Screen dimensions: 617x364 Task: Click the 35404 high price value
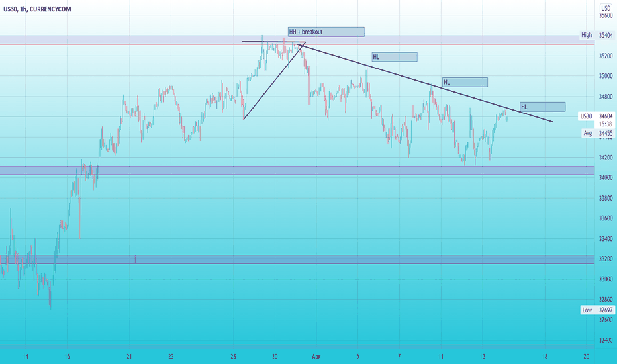tap(606, 36)
